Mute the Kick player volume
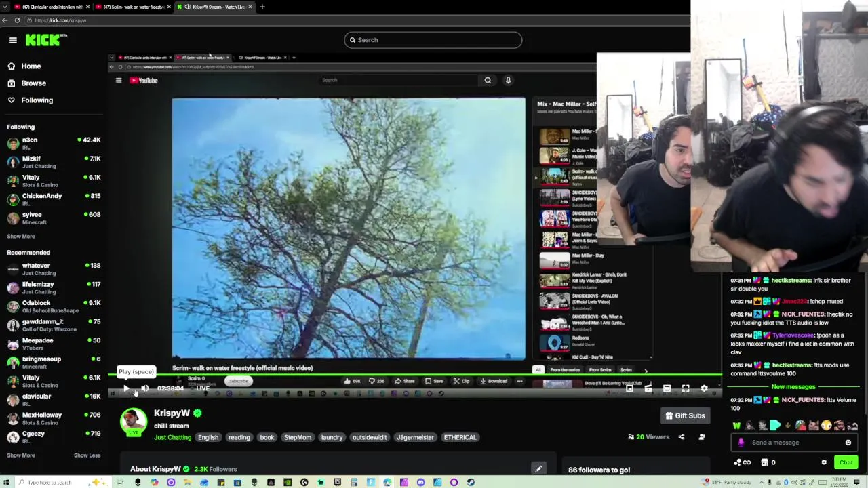 (144, 388)
